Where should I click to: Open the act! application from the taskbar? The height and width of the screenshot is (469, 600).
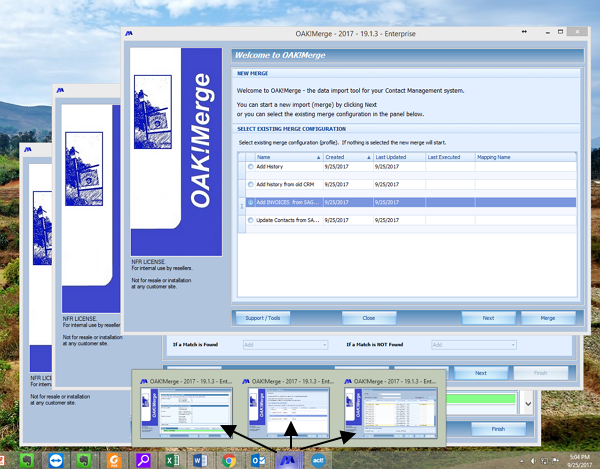(x=318, y=460)
